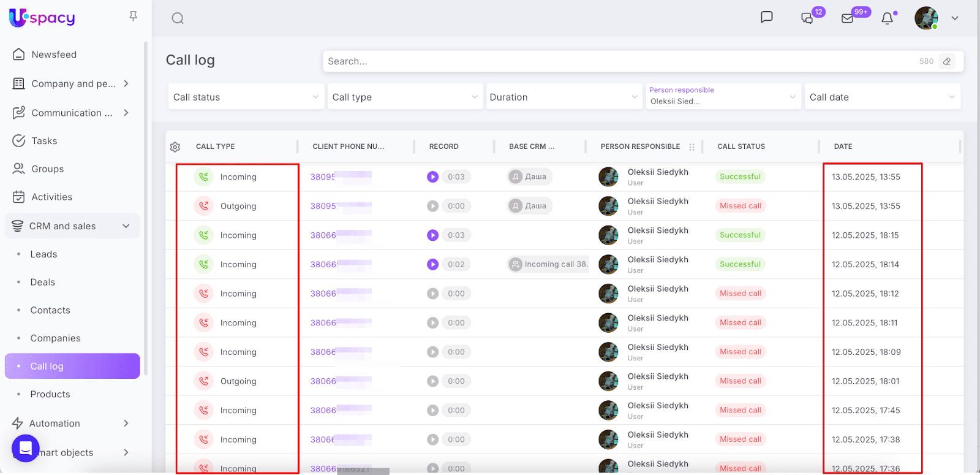Open Deals from the sidebar menu

click(x=43, y=283)
